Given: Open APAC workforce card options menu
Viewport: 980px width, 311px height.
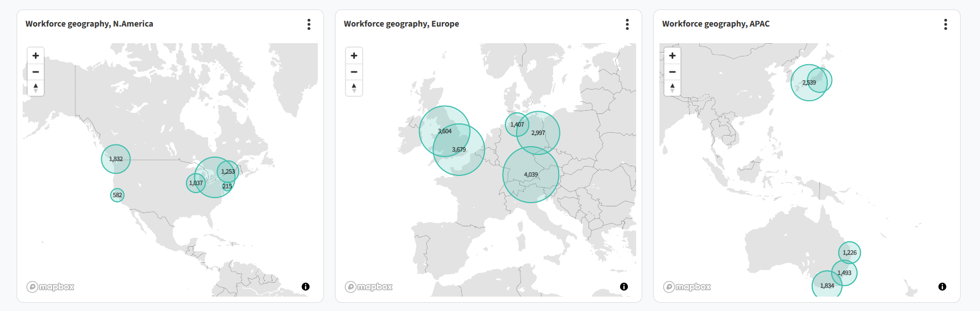Looking at the screenshot, I should point(946,24).
